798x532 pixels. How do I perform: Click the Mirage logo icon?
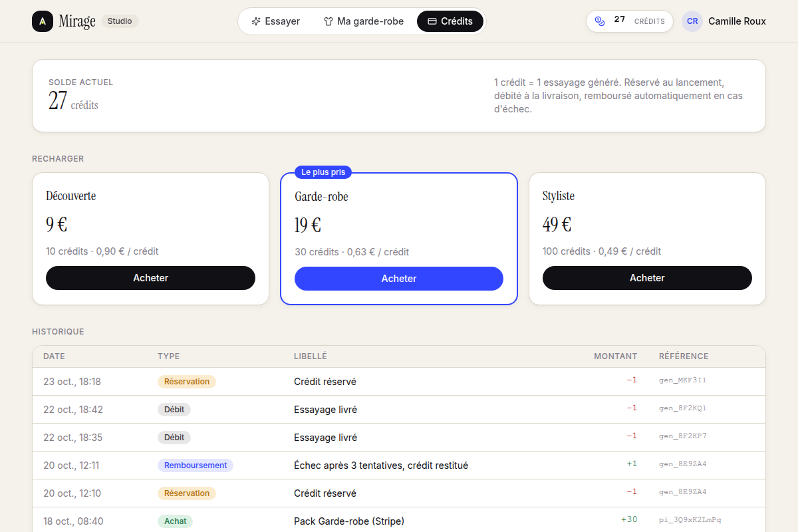coord(43,21)
